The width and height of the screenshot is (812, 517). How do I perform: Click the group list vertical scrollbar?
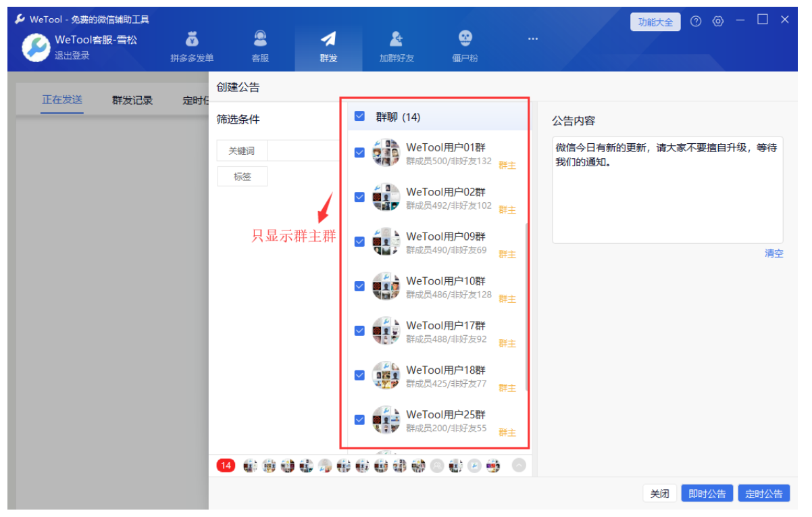(x=527, y=307)
